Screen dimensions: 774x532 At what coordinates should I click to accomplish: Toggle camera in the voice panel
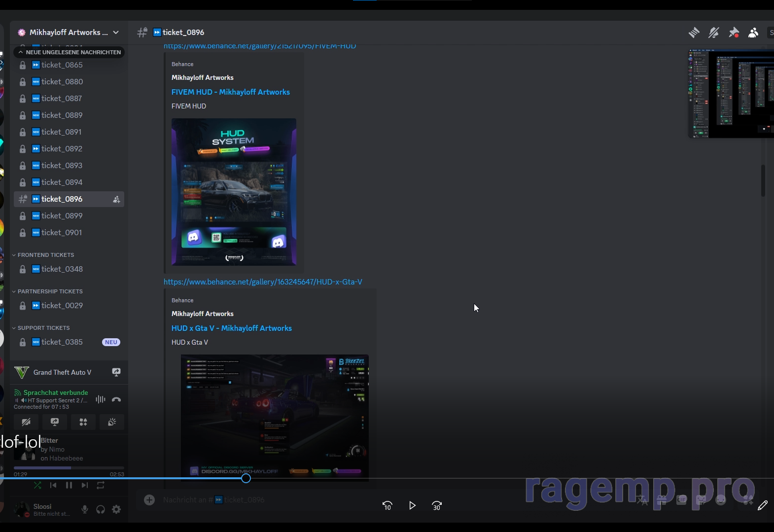coord(26,422)
